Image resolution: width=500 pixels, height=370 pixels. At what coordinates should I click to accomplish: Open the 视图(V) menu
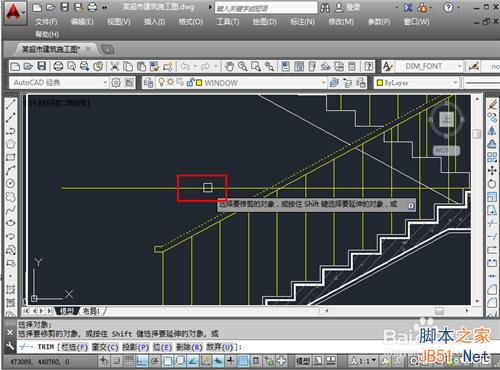point(119,22)
